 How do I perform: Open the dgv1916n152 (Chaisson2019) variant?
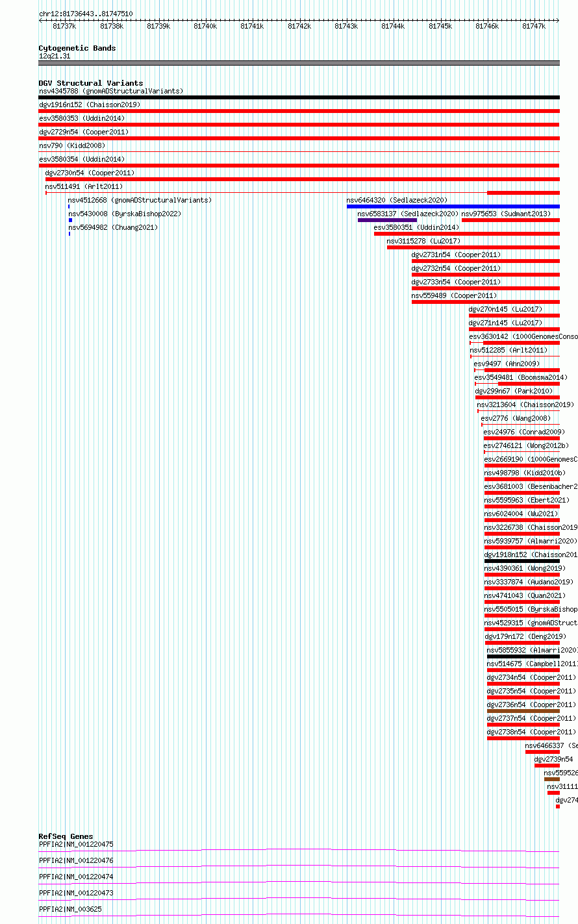pos(90,105)
